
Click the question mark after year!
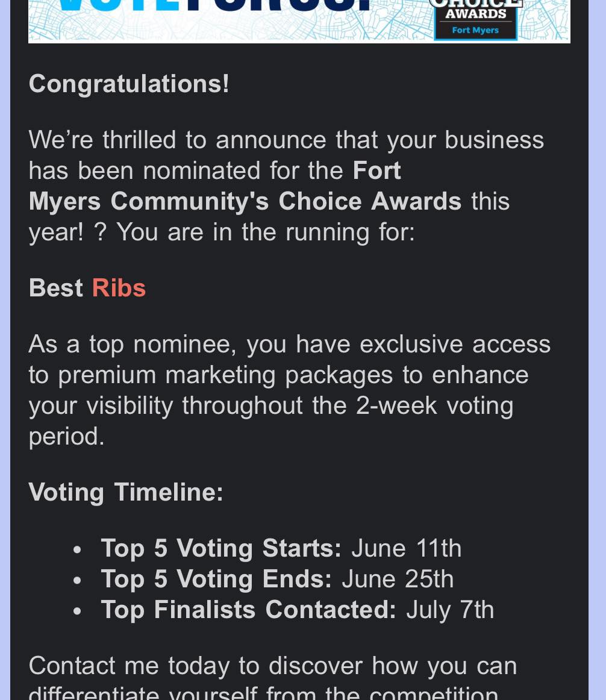(101, 232)
